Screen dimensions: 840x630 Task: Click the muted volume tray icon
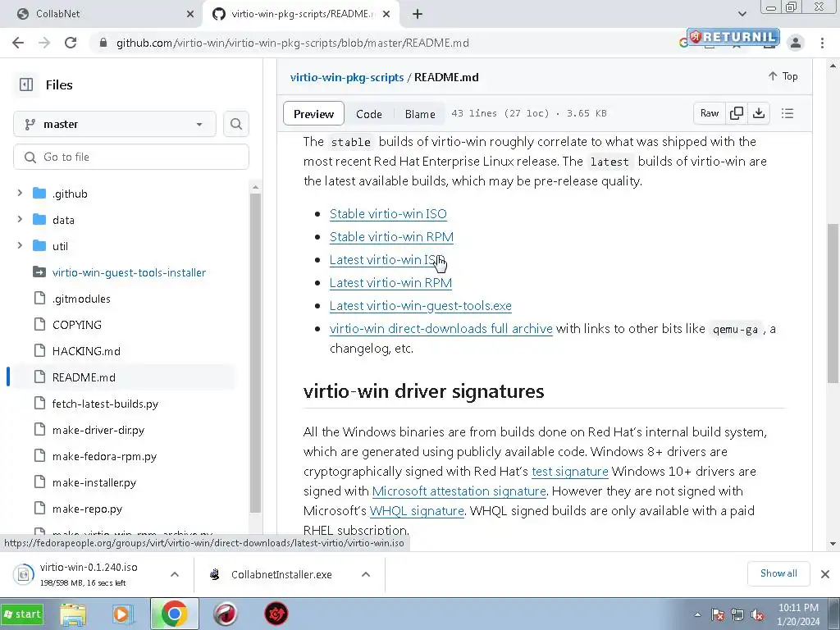coord(757,614)
